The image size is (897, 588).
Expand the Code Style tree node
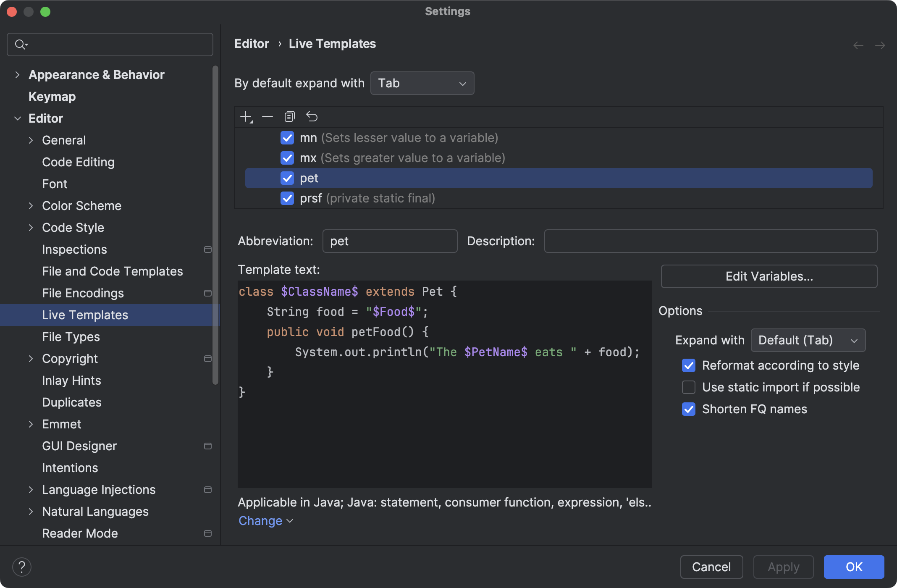[31, 228]
